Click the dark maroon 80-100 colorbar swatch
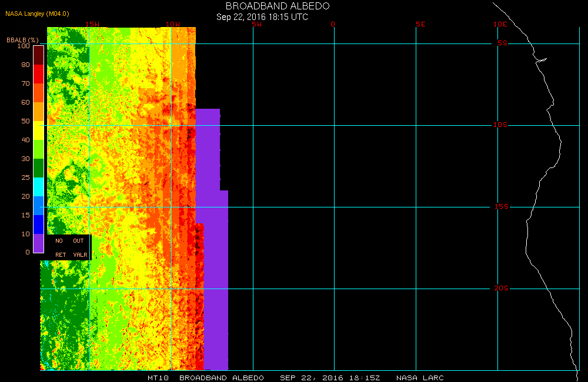 (38, 55)
